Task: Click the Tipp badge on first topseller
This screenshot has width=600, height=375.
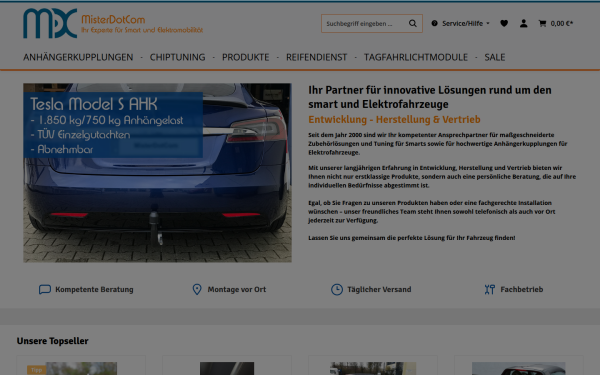Action: point(36,370)
